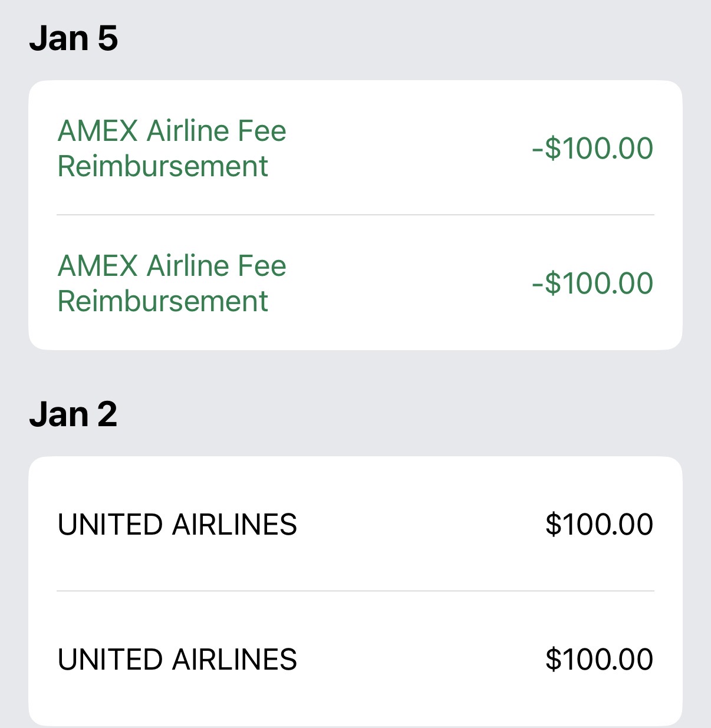711x728 pixels.
Task: Click the word AMEX in the first credit row
Action: [x=98, y=131]
